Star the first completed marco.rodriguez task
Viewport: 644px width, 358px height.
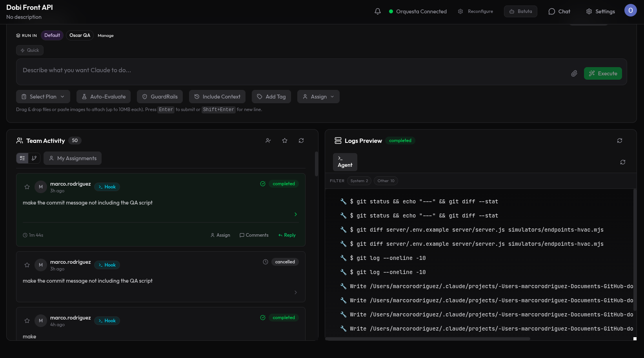tap(27, 187)
